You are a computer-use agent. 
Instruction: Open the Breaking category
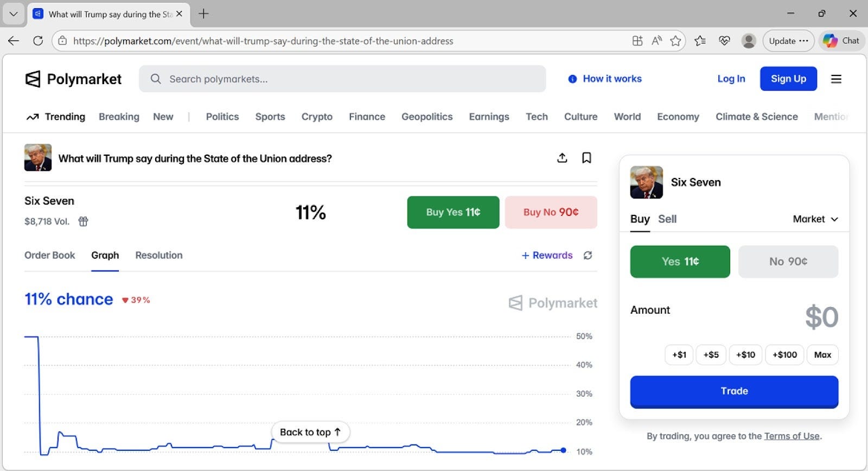(x=119, y=117)
